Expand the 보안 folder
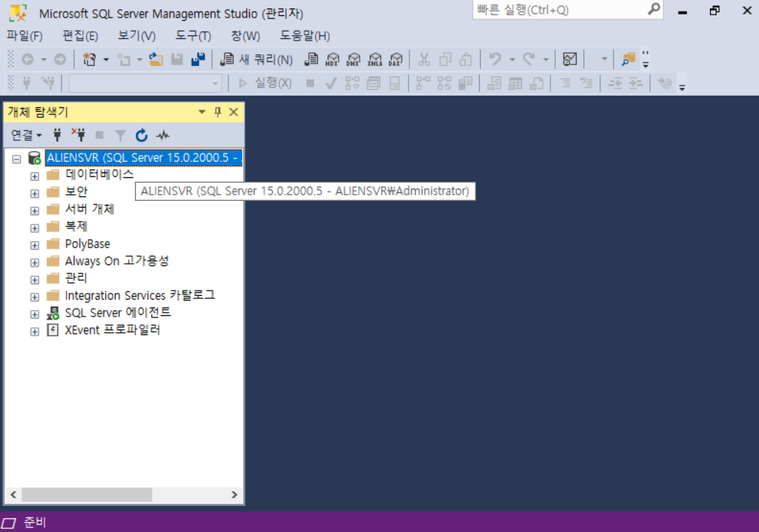This screenshot has width=759, height=532. pyautogui.click(x=34, y=194)
